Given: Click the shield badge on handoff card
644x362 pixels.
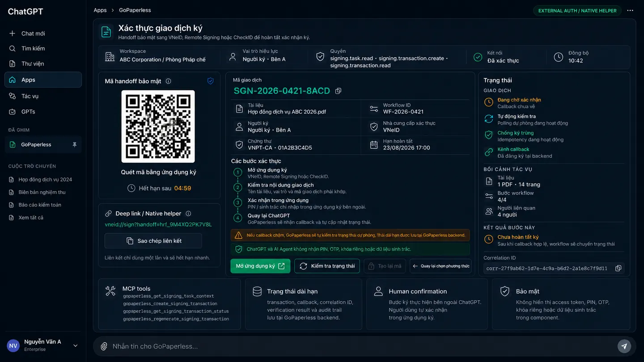Looking at the screenshot, I should tap(211, 81).
